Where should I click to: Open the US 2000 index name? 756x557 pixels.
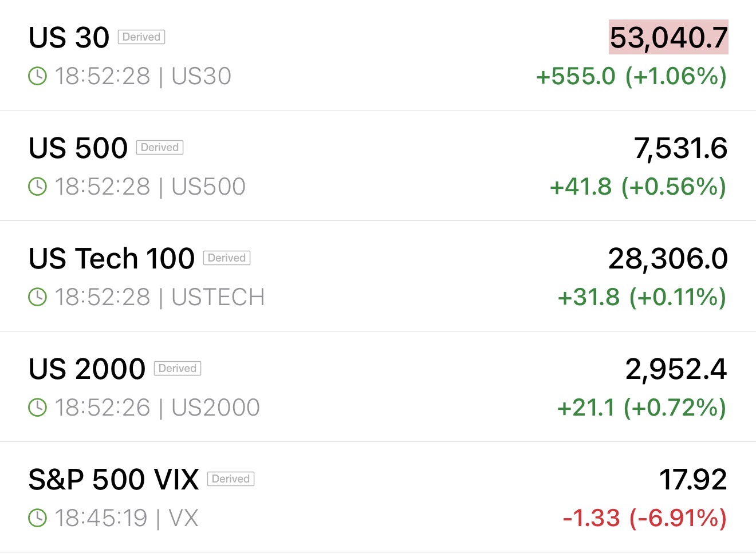[87, 369]
